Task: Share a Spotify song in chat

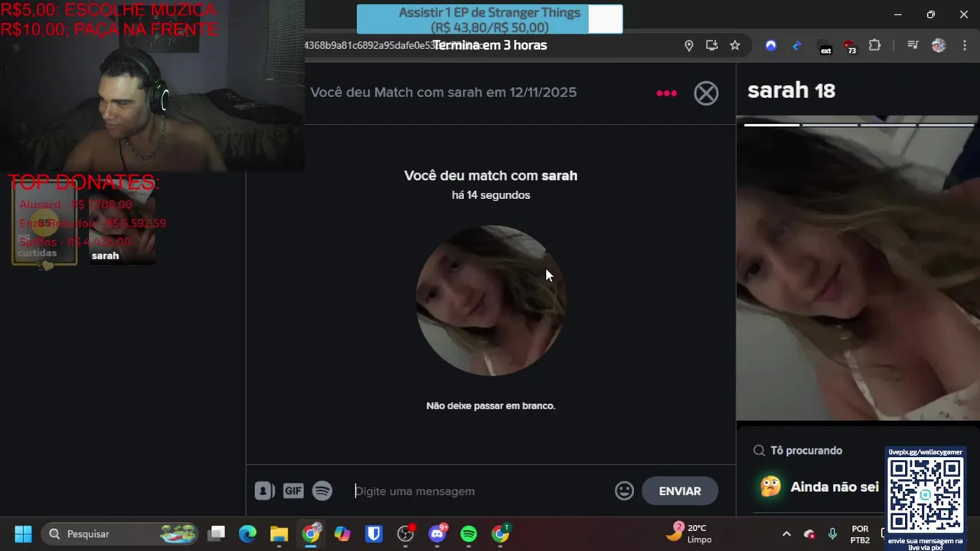Action: pyautogui.click(x=322, y=491)
